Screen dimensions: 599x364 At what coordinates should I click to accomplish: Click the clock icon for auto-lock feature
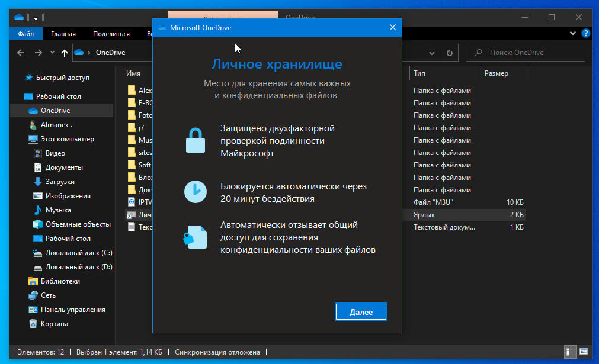pos(195,192)
